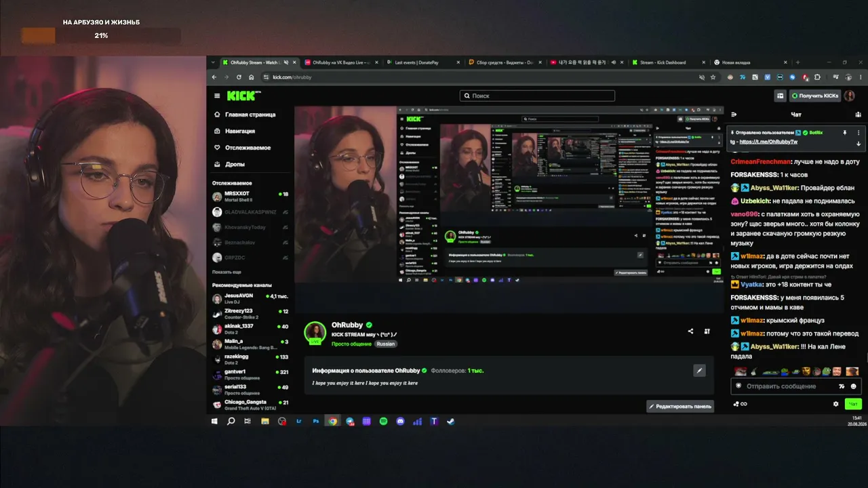
Task: Open chat settings gear
Action: click(836, 404)
